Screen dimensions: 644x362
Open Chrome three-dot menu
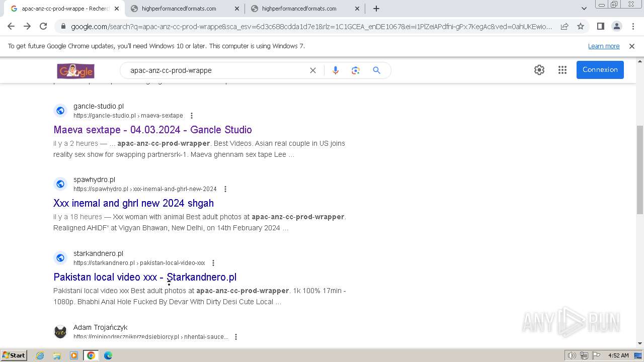[x=633, y=26]
